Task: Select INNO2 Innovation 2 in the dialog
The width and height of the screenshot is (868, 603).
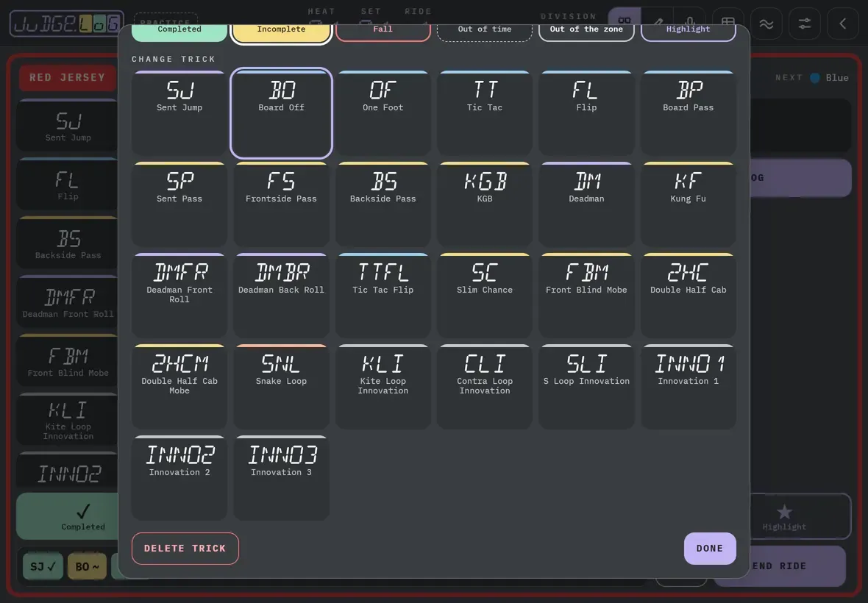Action: click(x=179, y=478)
